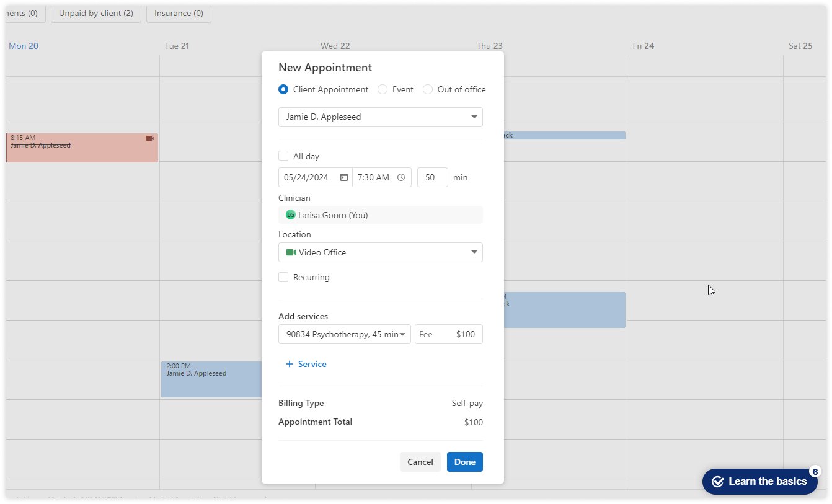This screenshot has height=504, width=832.
Task: Click the Fee $100 input field
Action: tap(448, 334)
